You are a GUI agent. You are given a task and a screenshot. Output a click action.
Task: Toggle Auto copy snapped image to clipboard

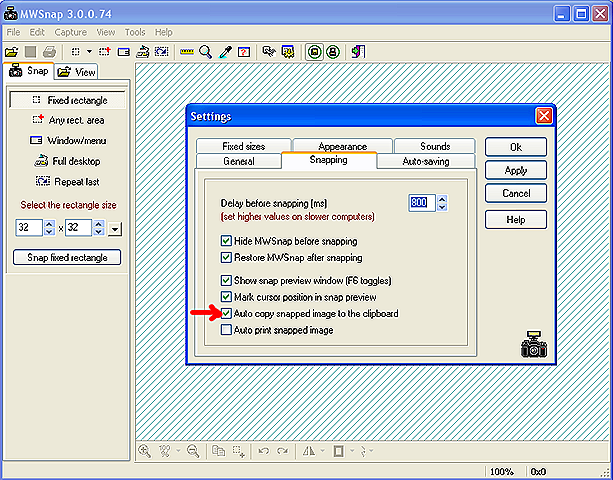(x=226, y=314)
